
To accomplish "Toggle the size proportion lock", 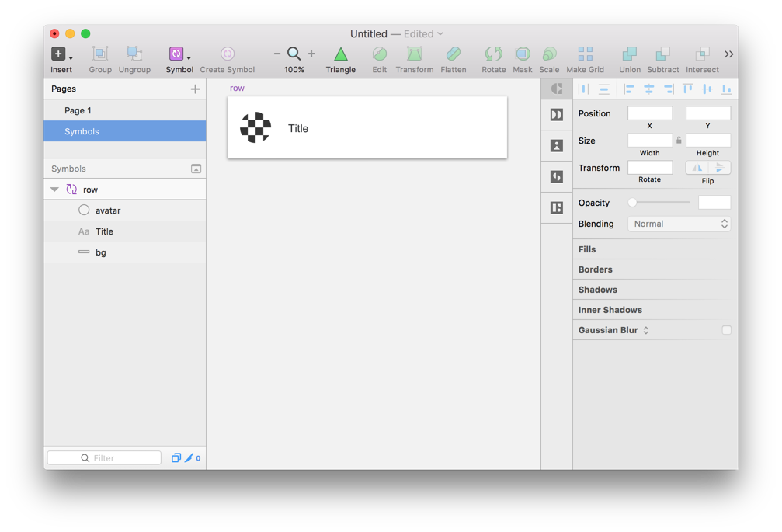I will [x=679, y=140].
